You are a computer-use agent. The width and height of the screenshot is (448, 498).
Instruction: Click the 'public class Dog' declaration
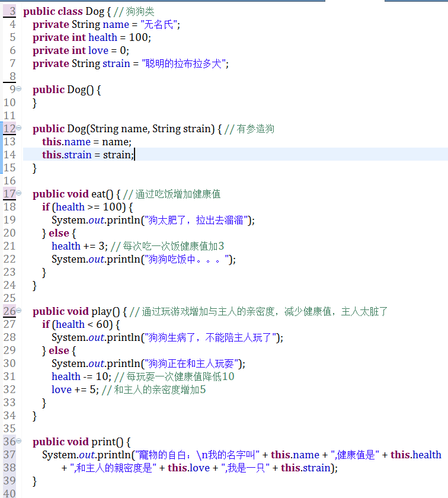[x=63, y=12]
